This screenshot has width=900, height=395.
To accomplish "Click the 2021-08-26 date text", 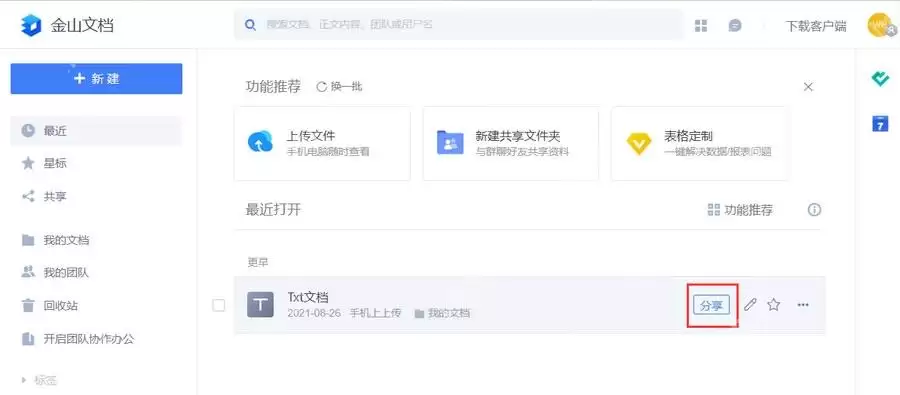I will [x=313, y=313].
